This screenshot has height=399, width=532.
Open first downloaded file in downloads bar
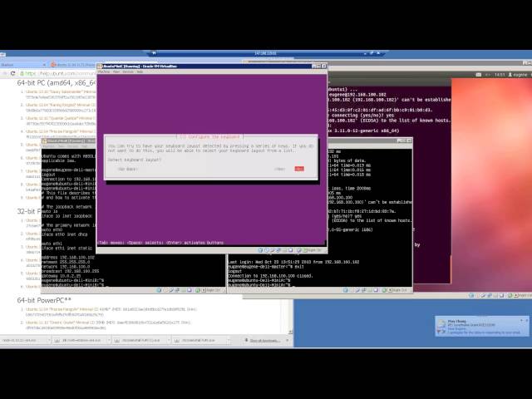pos(22,340)
